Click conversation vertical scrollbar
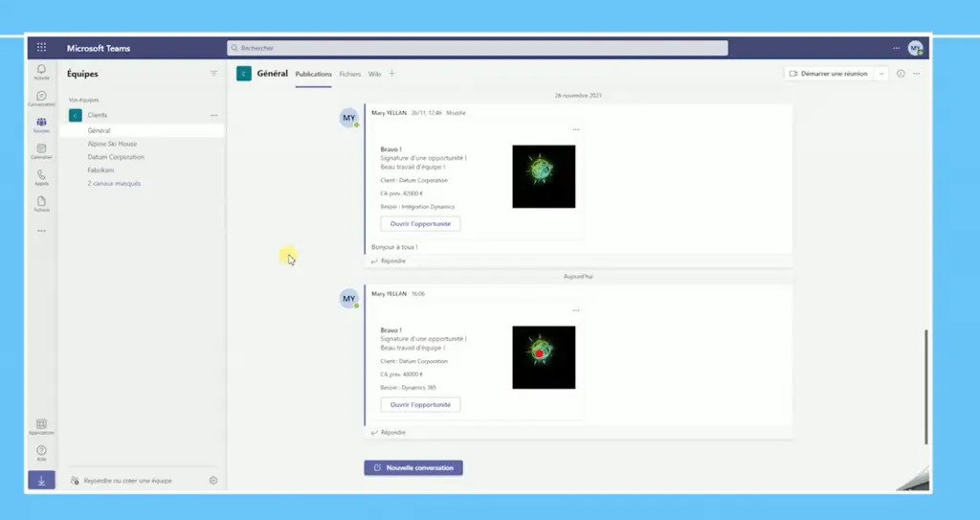Screen dimensions: 980x520 (x=926, y=387)
